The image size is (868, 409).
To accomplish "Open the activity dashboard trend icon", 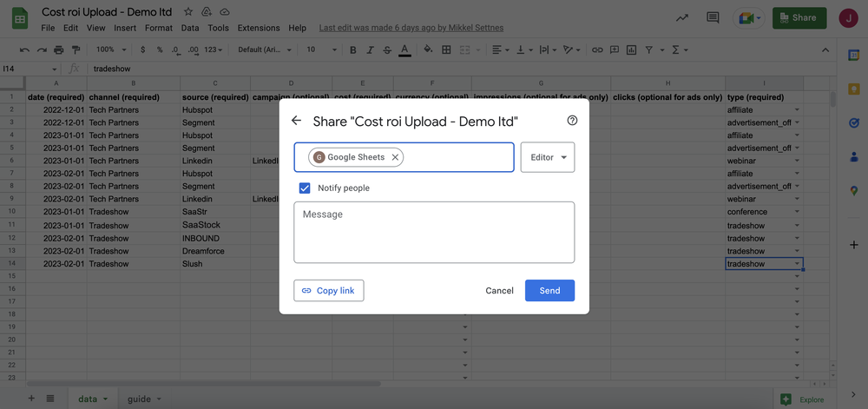I will pos(682,17).
